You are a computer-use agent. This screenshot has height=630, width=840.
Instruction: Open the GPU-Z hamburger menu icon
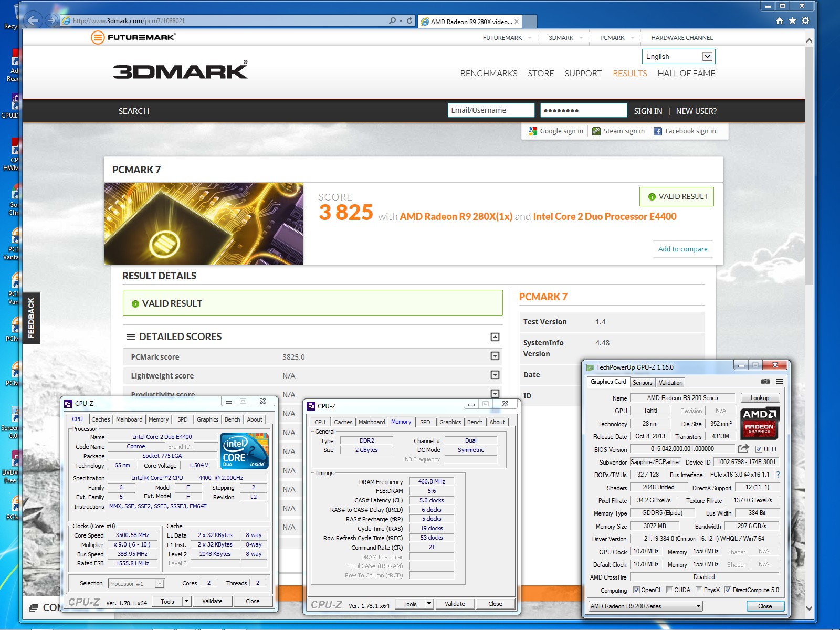point(780,382)
